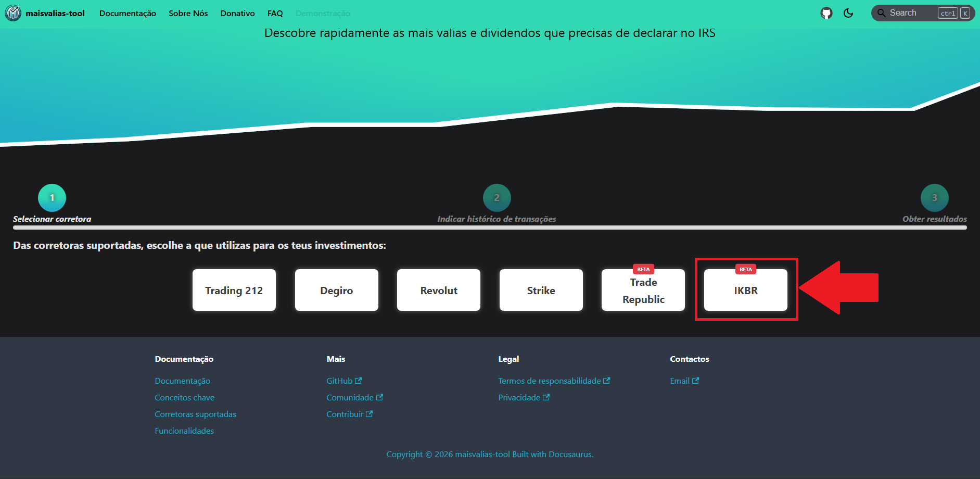The height and width of the screenshot is (479, 980).
Task: Focus the Search input field
Action: pos(923,13)
